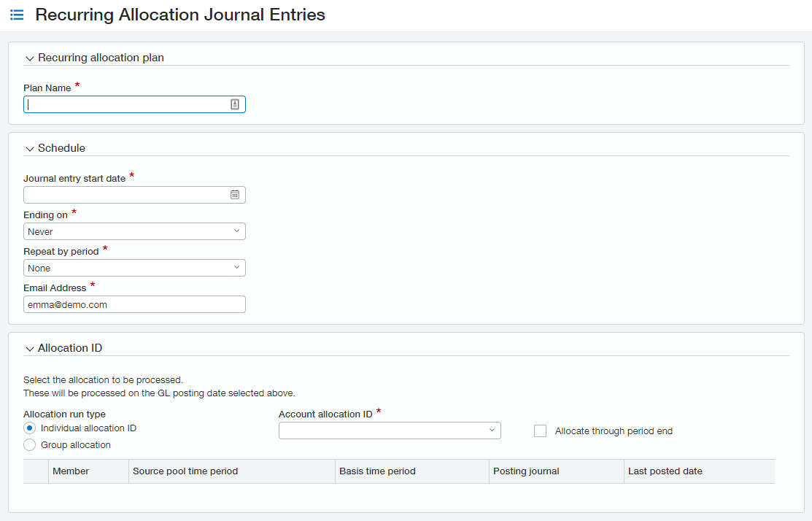Enable Allocate through period end
The image size is (812, 521).
tap(540, 431)
